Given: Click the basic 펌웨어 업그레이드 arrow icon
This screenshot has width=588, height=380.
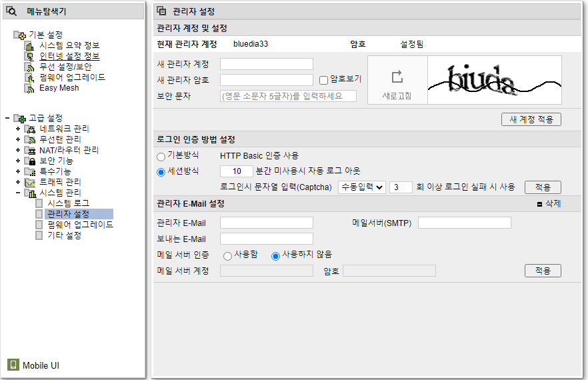Looking at the screenshot, I should click(x=29, y=78).
